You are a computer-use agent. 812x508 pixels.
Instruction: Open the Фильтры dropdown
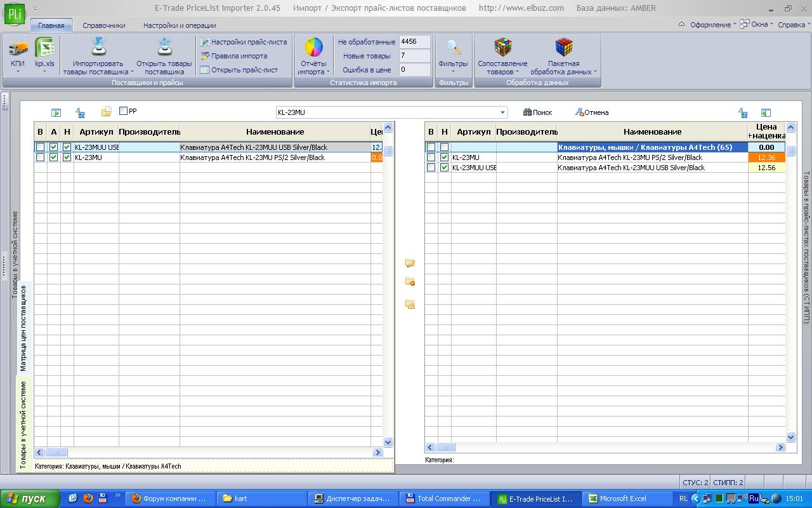(x=453, y=57)
